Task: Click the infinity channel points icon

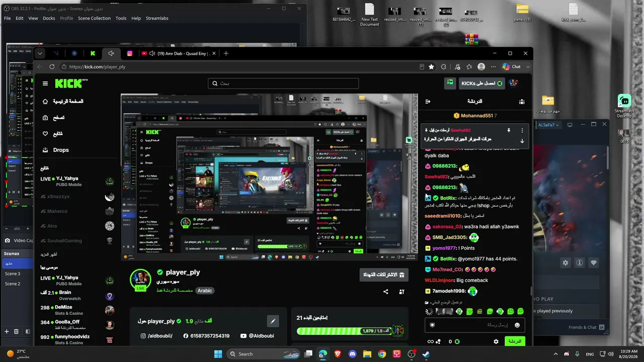Action: (x=430, y=341)
